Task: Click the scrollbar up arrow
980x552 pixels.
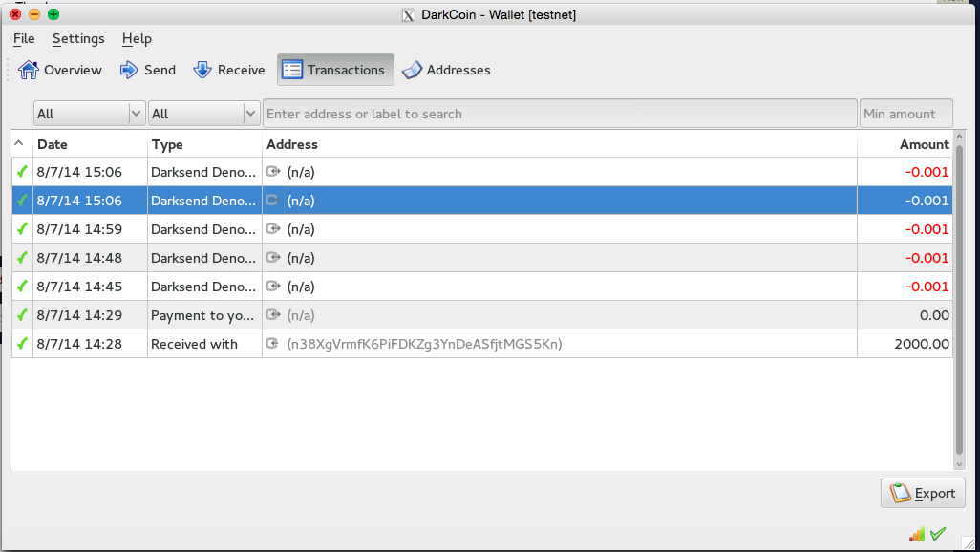Action: coord(959,137)
